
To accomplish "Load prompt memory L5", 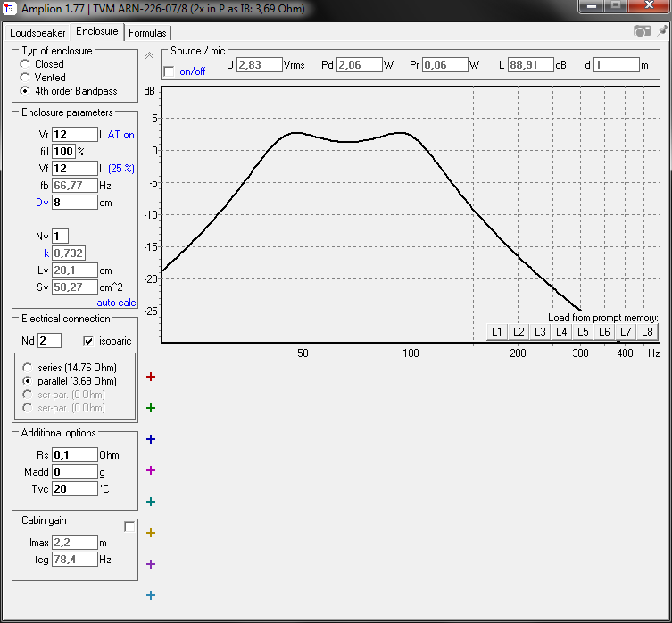I will [x=583, y=332].
